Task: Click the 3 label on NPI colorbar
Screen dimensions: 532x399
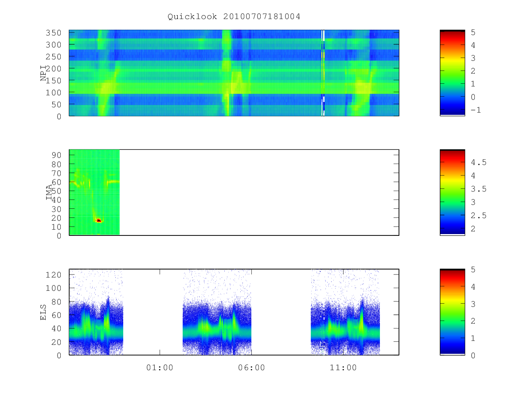Action: point(473,58)
